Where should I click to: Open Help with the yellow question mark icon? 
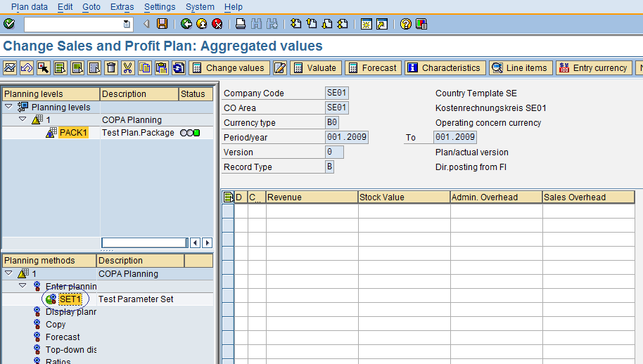405,24
